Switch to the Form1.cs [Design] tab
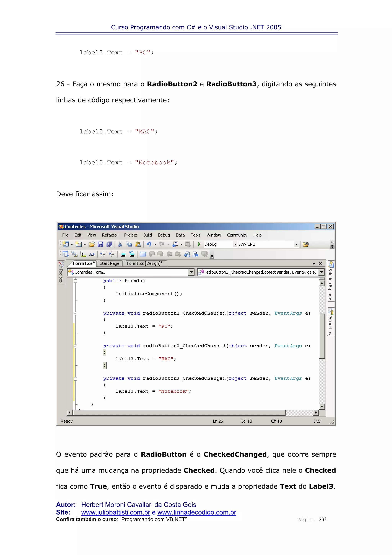The height and width of the screenshot is (555, 392). (x=145, y=264)
